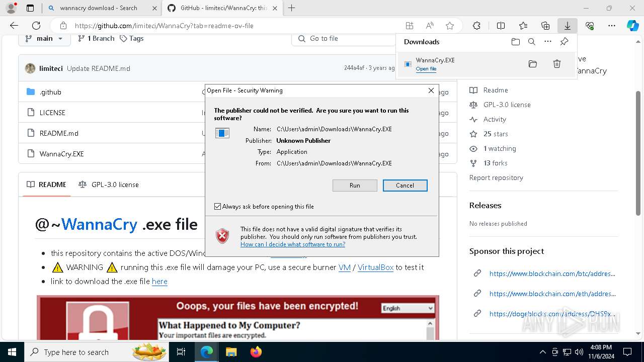This screenshot has height=362, width=644.
Task: Open the README tab
Action: 47,185
